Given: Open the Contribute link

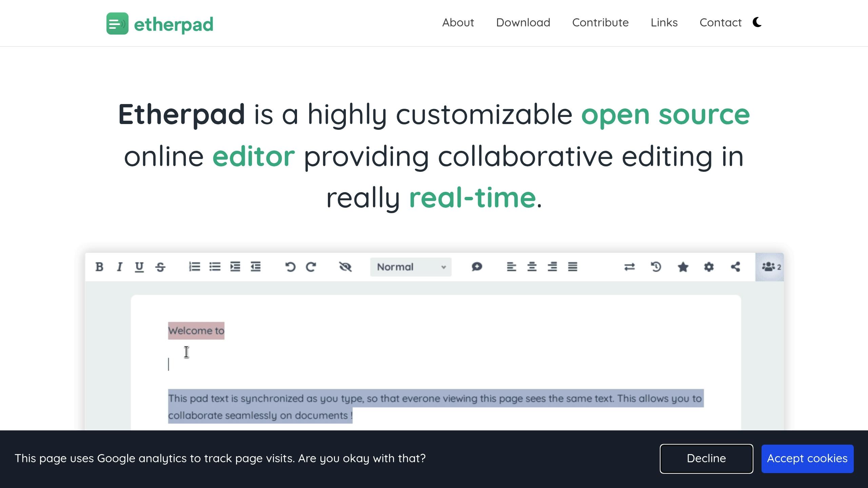Looking at the screenshot, I should click(600, 22).
